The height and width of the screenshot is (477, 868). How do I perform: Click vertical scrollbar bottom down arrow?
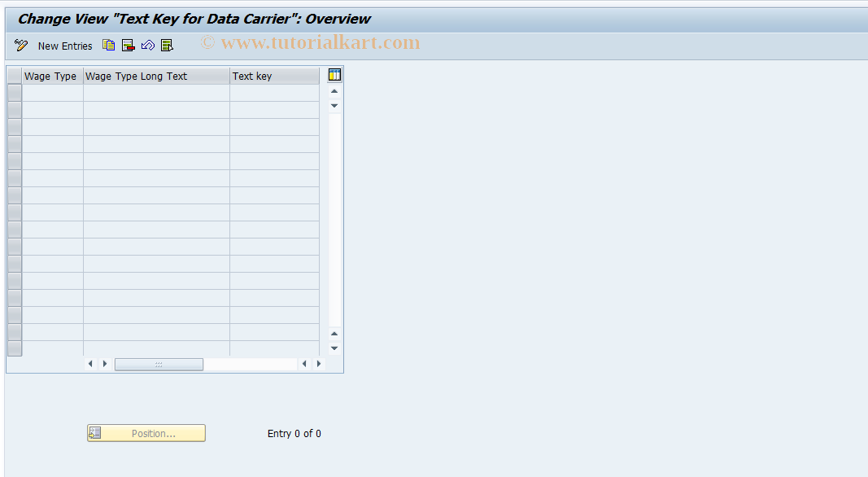[334, 348]
